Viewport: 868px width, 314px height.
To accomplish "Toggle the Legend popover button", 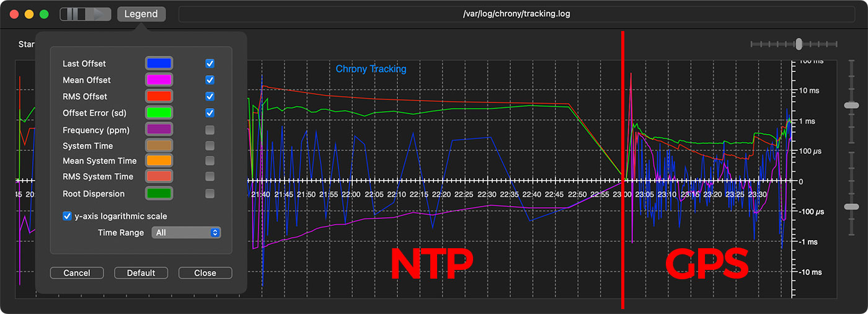I will coord(141,14).
